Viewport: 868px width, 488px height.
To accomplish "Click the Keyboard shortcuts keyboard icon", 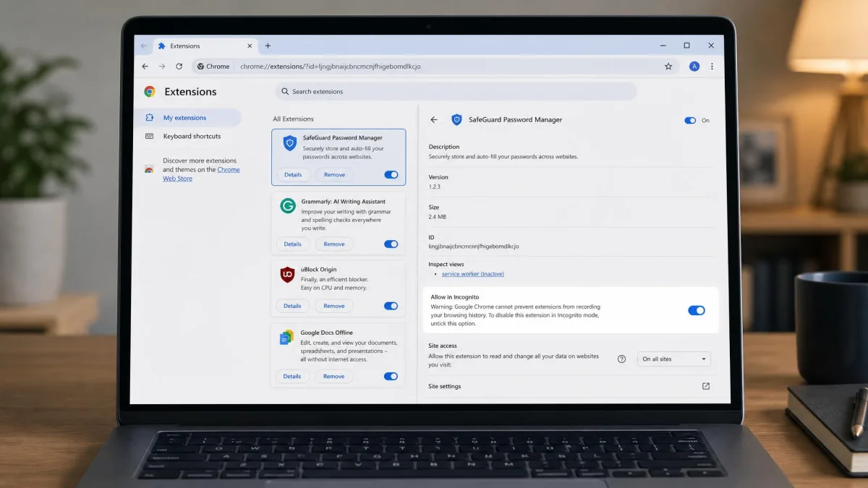I will tap(150, 137).
